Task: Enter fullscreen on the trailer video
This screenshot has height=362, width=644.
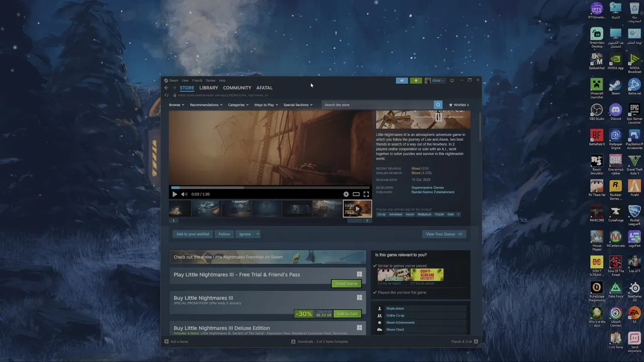Action: (366, 194)
